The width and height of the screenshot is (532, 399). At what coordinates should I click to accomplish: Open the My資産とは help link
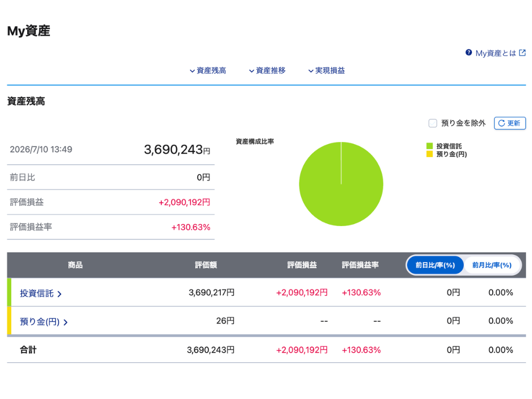click(x=496, y=53)
